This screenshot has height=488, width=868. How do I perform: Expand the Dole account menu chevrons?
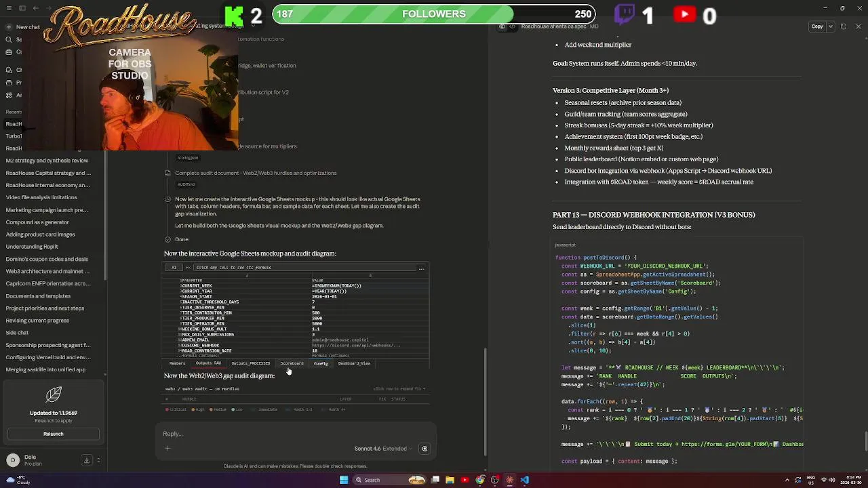pos(98,460)
